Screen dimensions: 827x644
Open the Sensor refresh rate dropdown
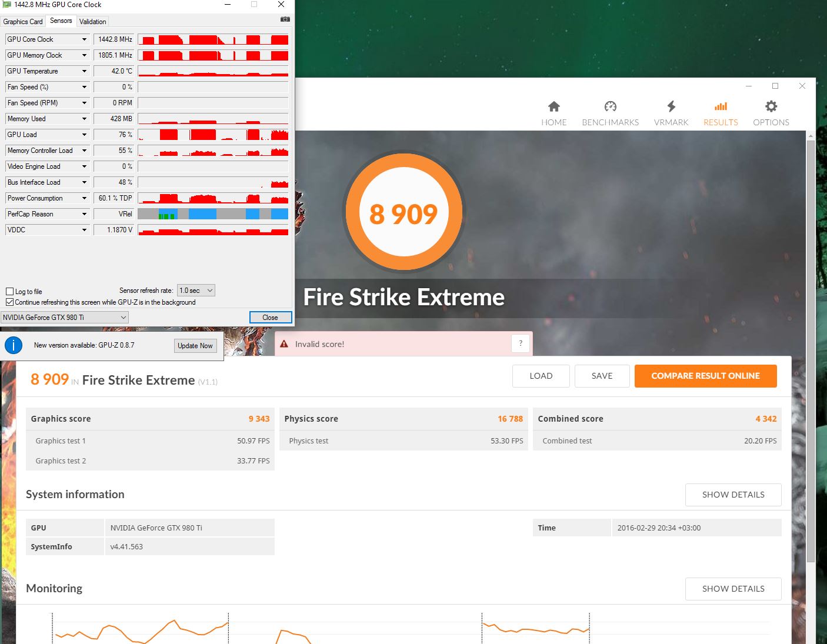pos(196,291)
